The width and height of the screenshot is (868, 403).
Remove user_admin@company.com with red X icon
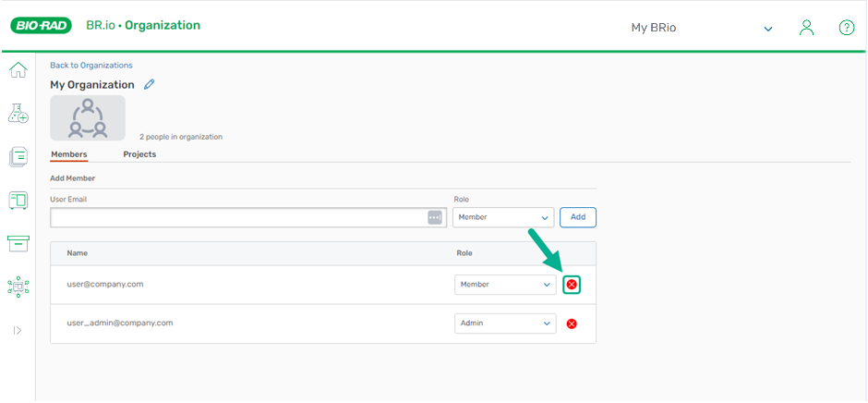[x=572, y=324]
